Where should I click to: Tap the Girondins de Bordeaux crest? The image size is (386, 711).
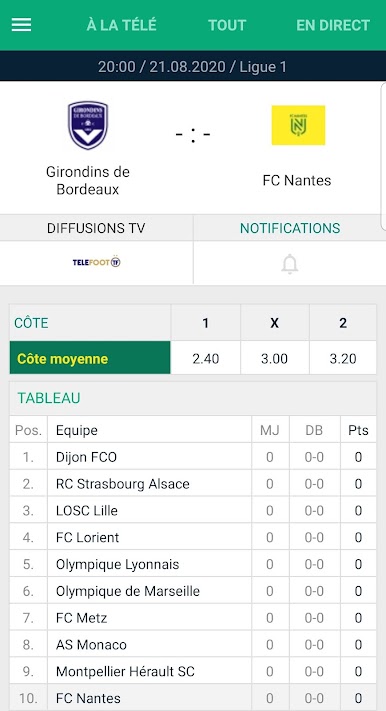[88, 125]
